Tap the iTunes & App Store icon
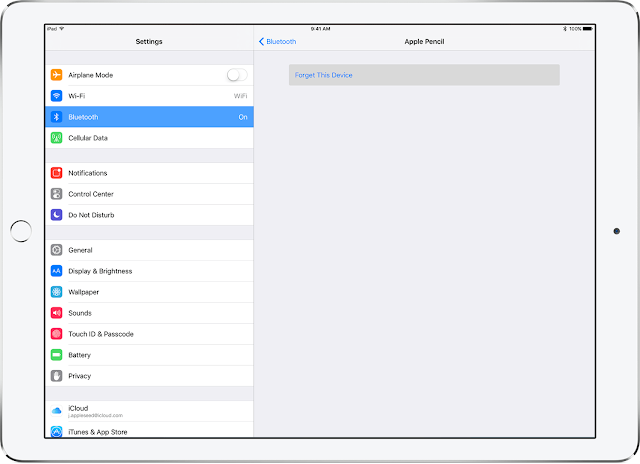The height and width of the screenshot is (464, 640). pyautogui.click(x=56, y=432)
